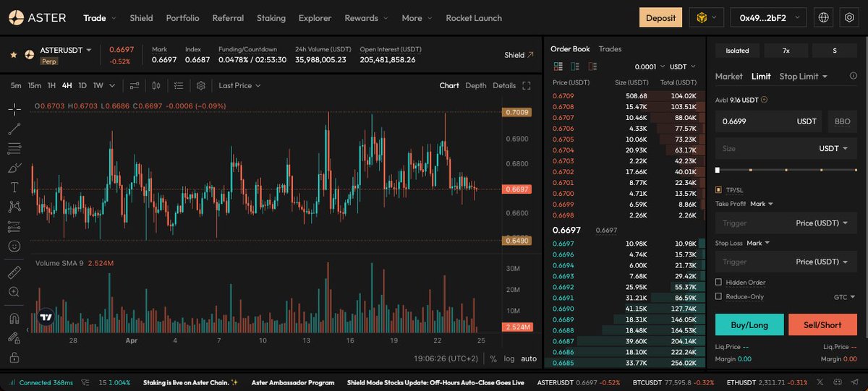Click the Buy/Long button
Image resolution: width=868 pixels, height=391 pixels.
(749, 325)
